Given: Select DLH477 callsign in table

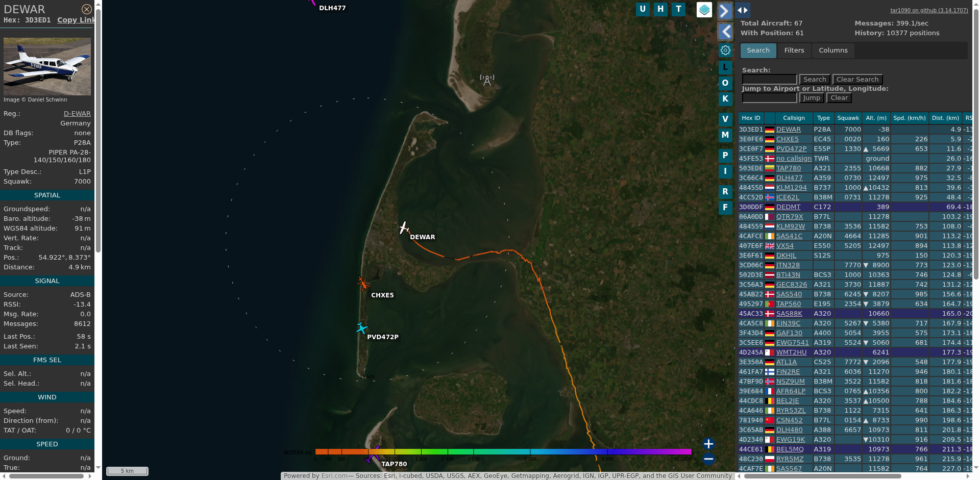Looking at the screenshot, I should 789,178.
